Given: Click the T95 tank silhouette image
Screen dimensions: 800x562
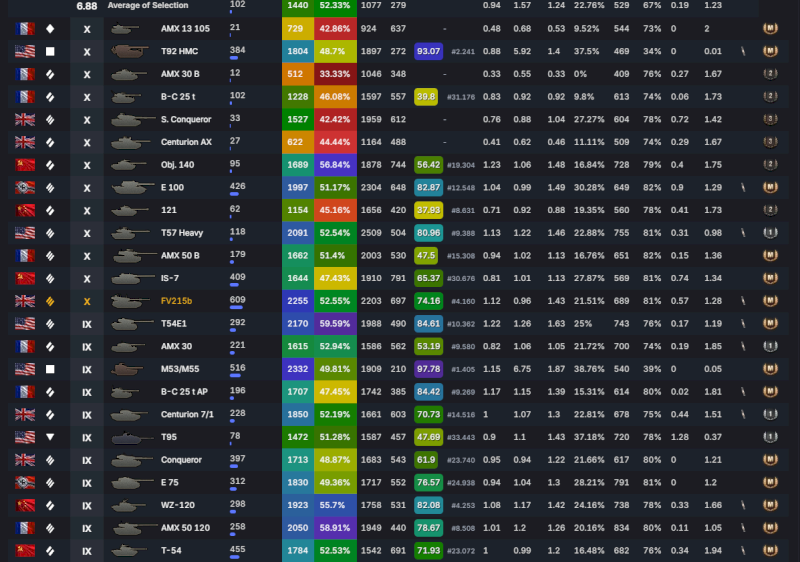Looking at the screenshot, I should [x=132, y=437].
